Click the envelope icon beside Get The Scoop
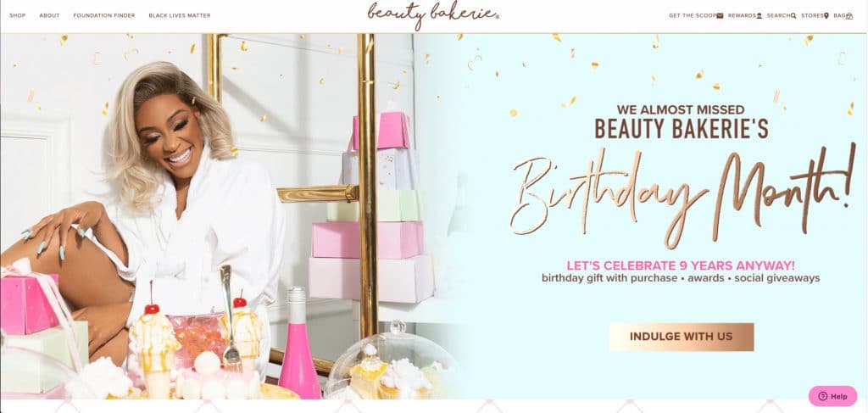The height and width of the screenshot is (413, 868). [x=720, y=15]
